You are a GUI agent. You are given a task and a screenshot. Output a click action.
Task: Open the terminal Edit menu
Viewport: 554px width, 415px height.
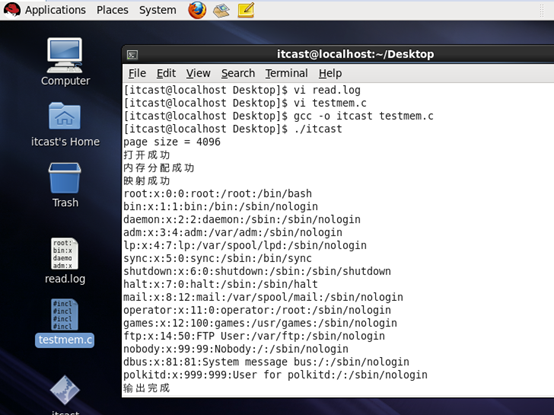[166, 73]
